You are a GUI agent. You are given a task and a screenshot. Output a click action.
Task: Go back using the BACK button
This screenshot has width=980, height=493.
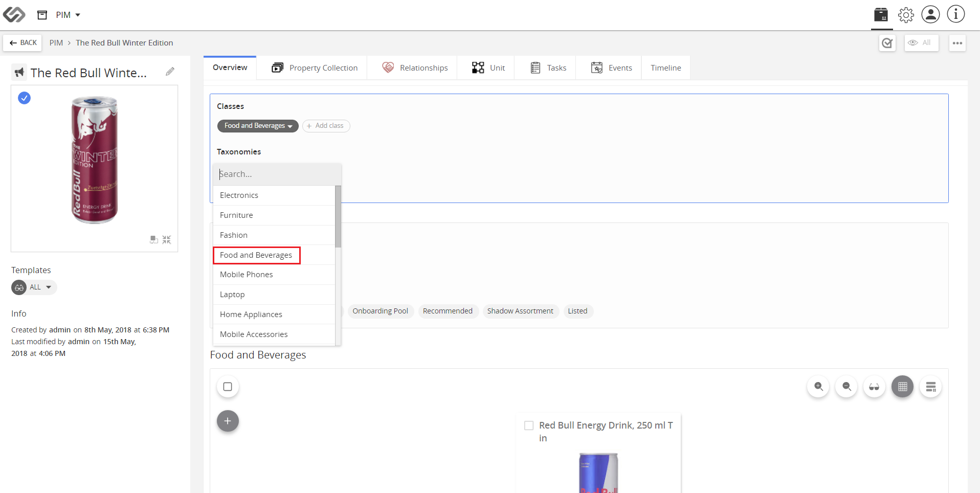coord(23,43)
